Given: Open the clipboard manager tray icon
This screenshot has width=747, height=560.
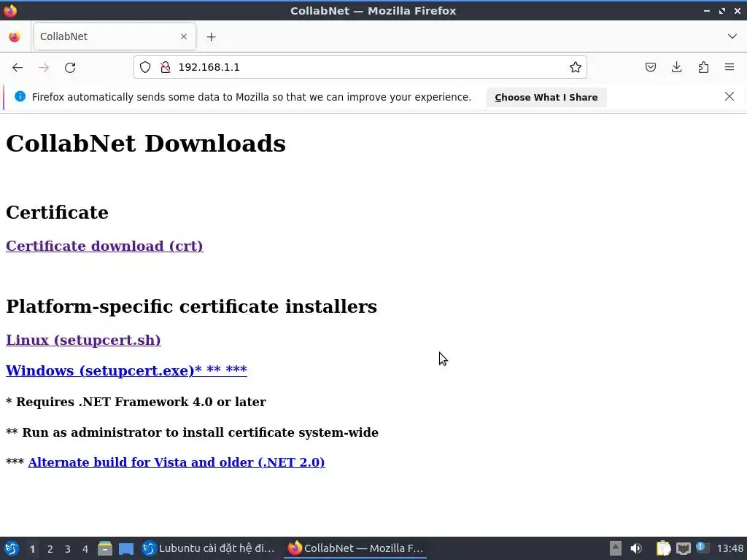Looking at the screenshot, I should (x=662, y=548).
